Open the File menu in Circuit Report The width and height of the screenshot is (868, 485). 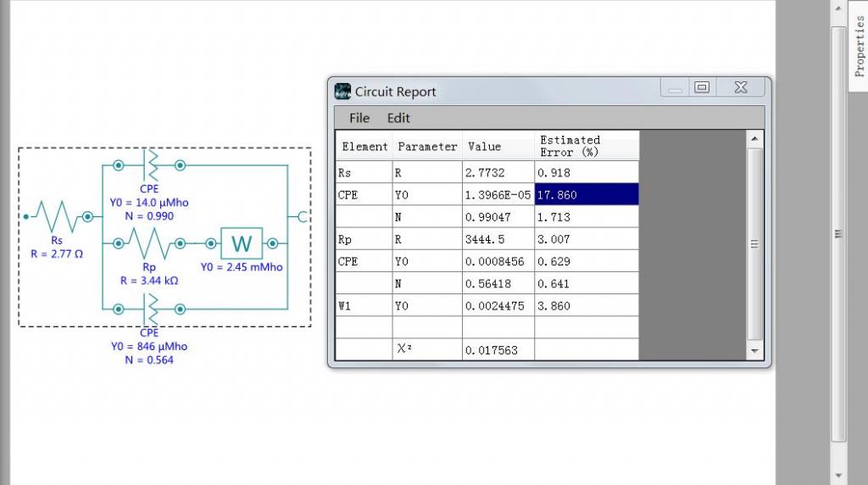point(359,118)
